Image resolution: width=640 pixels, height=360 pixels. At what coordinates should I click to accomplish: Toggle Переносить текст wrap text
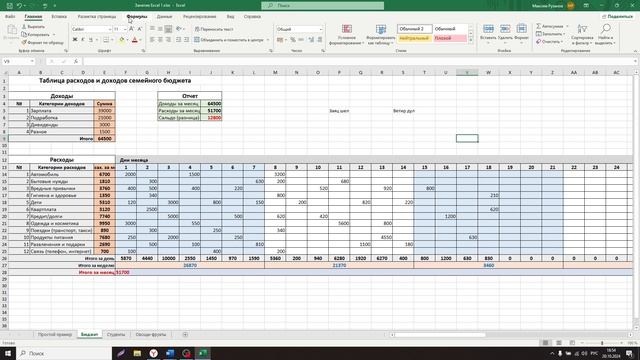(x=213, y=29)
